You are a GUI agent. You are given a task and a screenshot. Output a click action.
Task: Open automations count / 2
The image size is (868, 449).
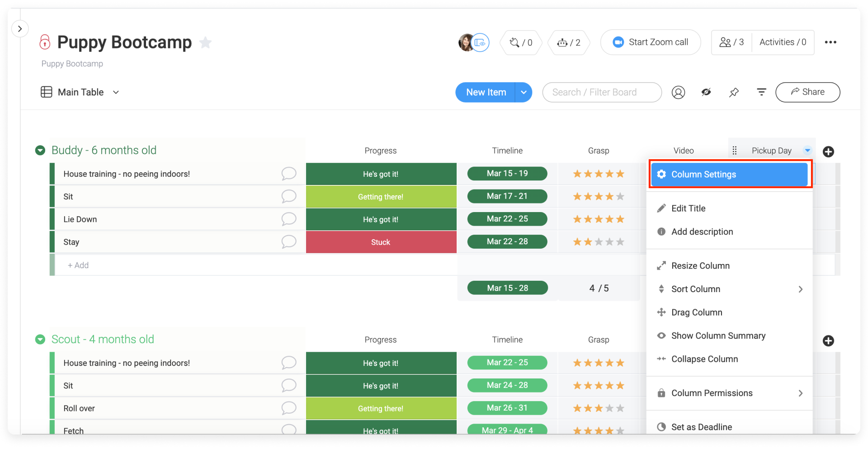click(x=569, y=43)
